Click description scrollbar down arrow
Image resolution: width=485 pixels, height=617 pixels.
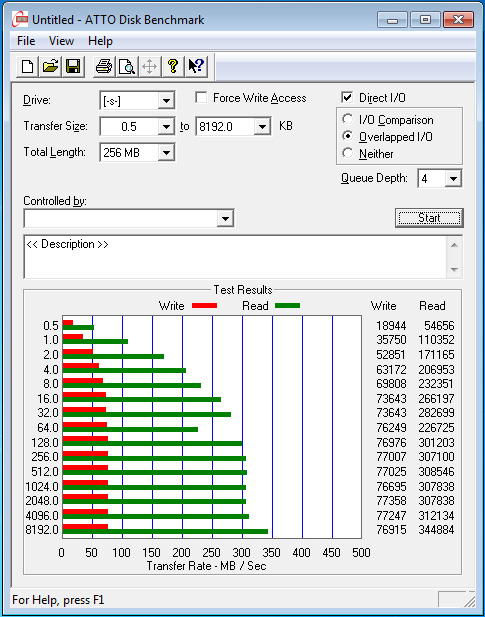pyautogui.click(x=454, y=270)
